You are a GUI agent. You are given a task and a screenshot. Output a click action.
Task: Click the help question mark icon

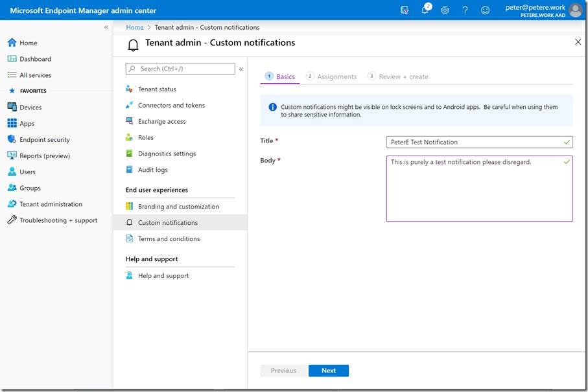[465, 10]
